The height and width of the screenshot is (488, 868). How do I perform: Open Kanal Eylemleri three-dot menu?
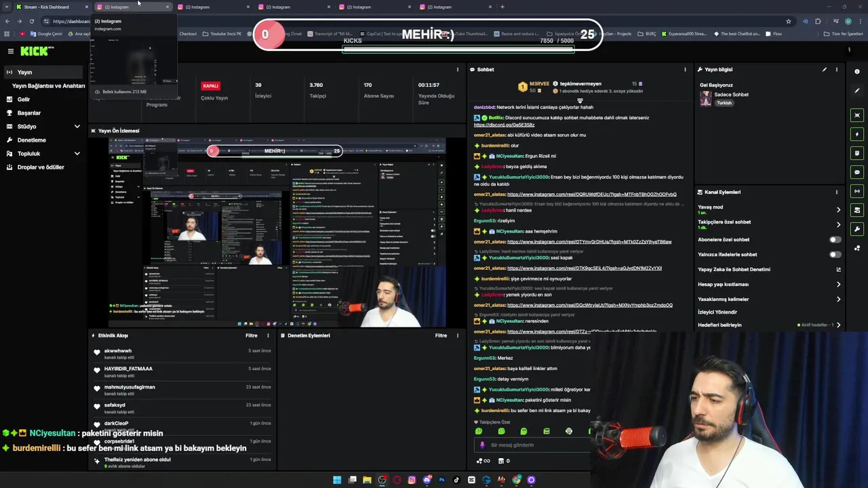837,192
